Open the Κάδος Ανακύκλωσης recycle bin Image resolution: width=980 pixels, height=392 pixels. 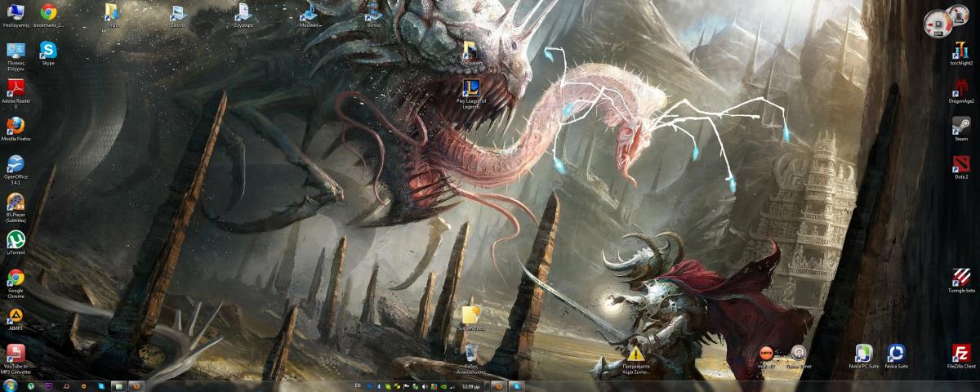click(471, 359)
